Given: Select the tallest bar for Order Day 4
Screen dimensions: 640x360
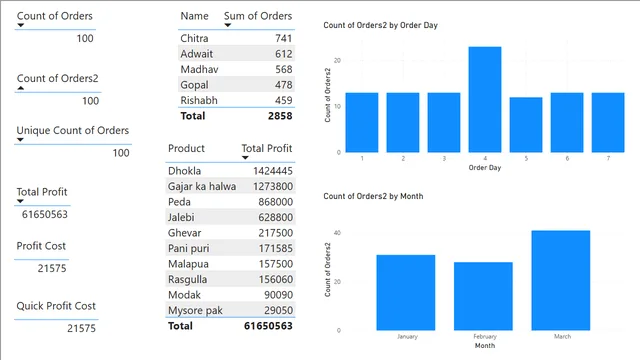Looking at the screenshot, I should pos(485,100).
